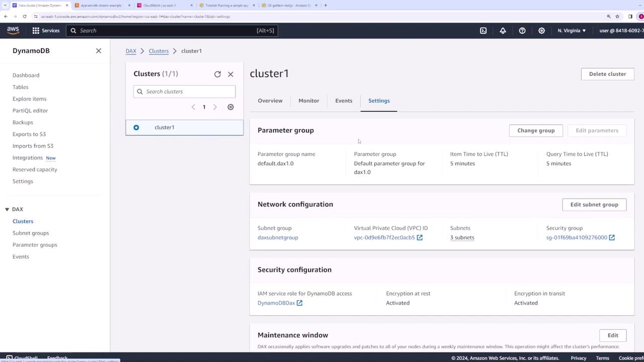Viewport: 644px width, 362px height.
Task: Click the DAX breadcrumb link
Action: tap(131, 51)
